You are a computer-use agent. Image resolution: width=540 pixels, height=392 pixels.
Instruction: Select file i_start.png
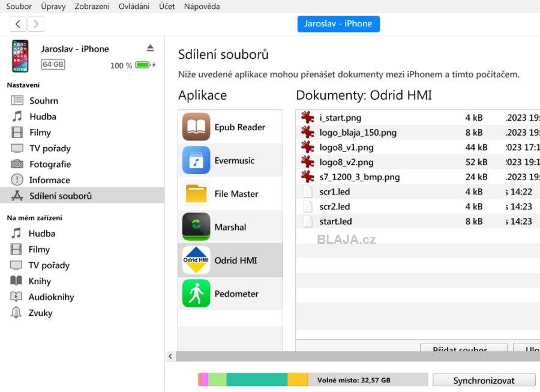point(418,118)
